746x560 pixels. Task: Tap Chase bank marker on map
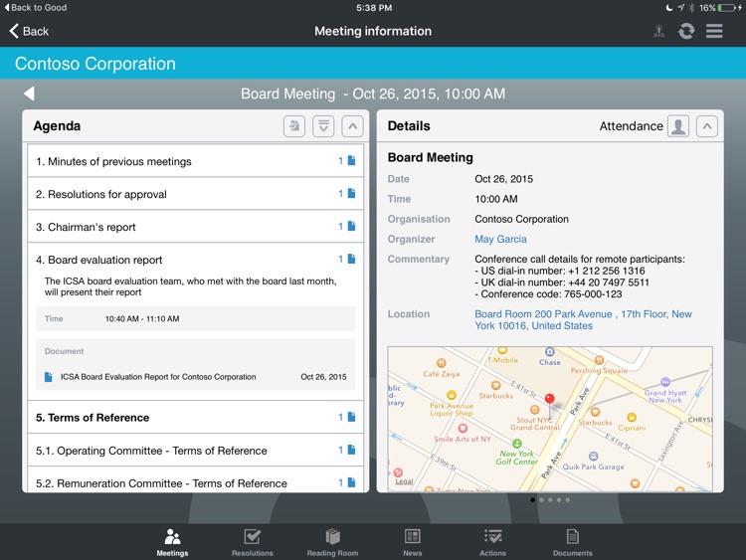[549, 352]
